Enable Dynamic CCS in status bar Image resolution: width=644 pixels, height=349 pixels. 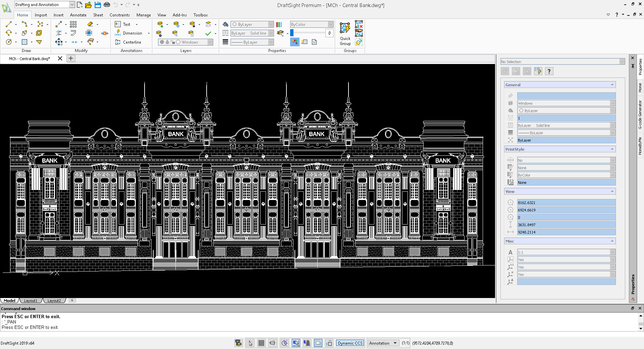[350, 343]
